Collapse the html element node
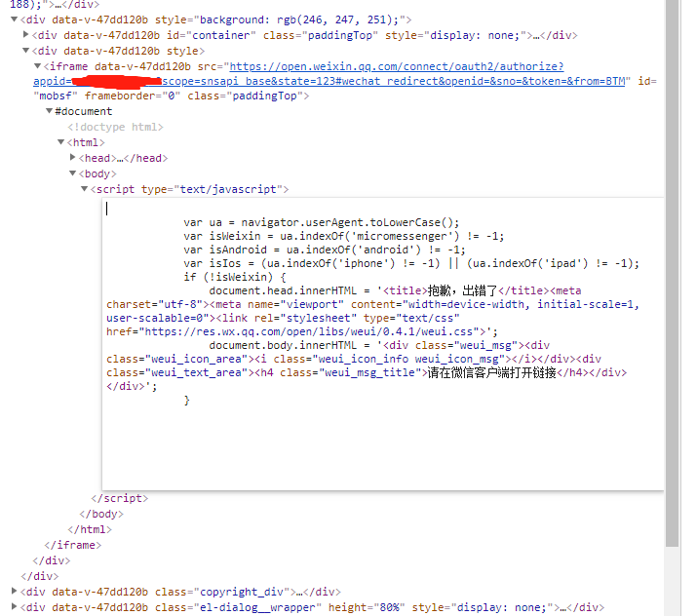Screen dimensions: 697x616 [x=61, y=141]
